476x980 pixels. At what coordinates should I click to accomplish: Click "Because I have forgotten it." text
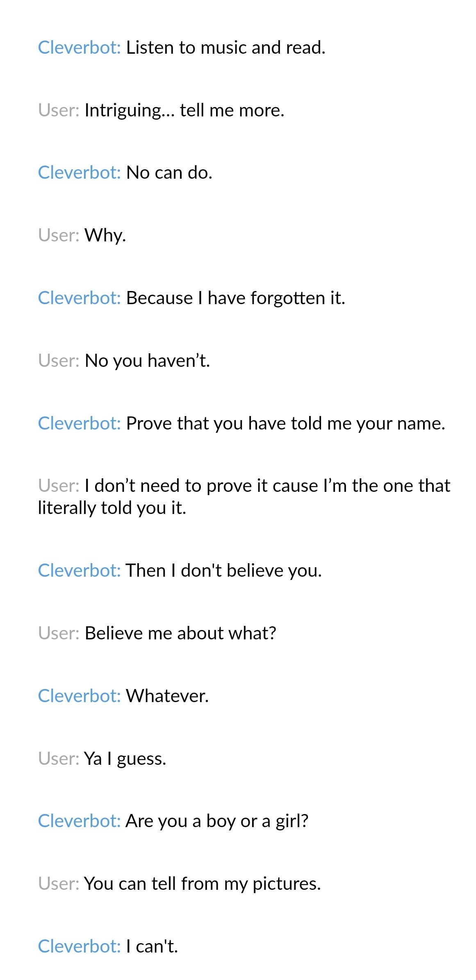point(235,298)
